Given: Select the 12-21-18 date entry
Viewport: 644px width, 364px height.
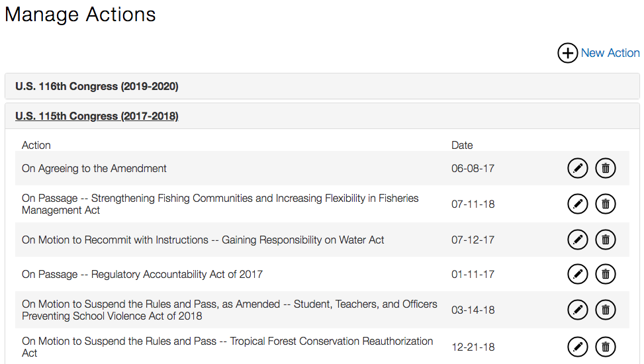Looking at the screenshot, I should pyautogui.click(x=473, y=347).
